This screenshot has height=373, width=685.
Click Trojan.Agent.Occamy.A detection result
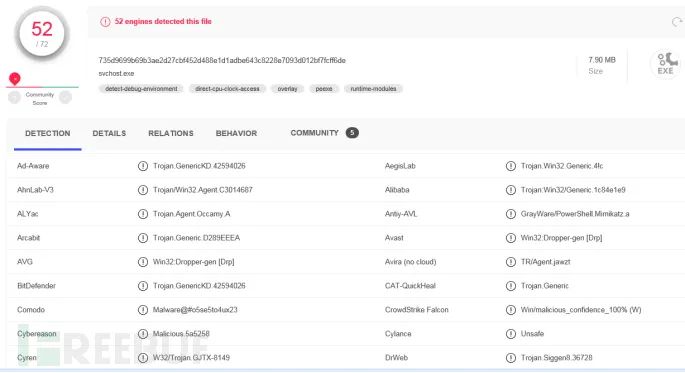point(191,214)
